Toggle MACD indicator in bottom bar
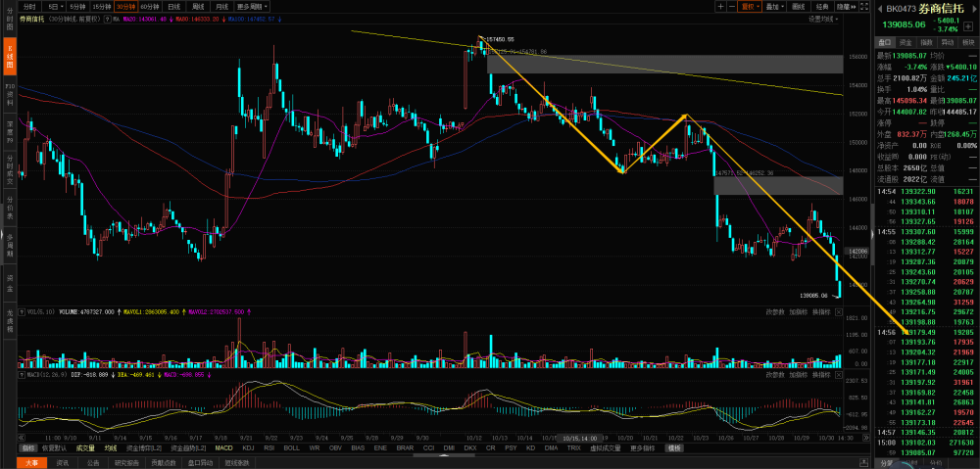The image size is (980, 469). pos(223,447)
